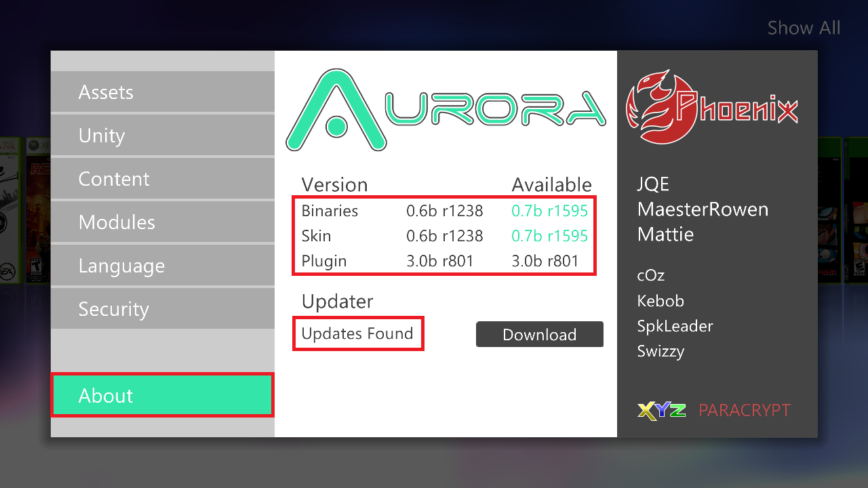Select the About tab
This screenshot has height=488, width=868.
tap(163, 395)
